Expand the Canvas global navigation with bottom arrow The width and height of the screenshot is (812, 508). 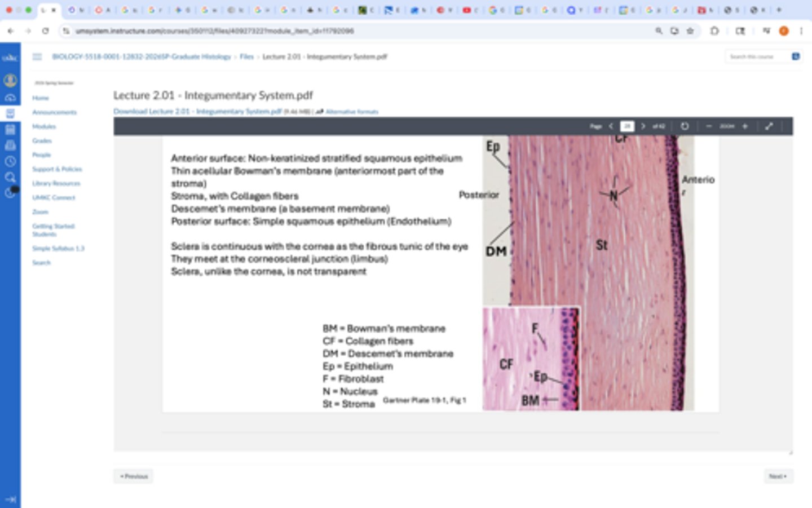pyautogui.click(x=10, y=499)
